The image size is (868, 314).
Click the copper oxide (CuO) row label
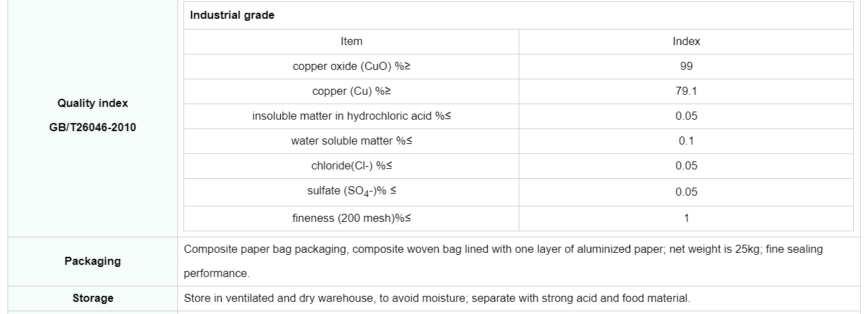tap(351, 67)
